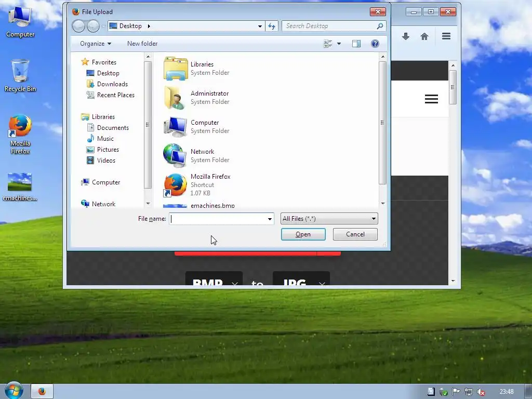The width and height of the screenshot is (532, 399).
Task: Select Mozilla Firefox shortcut icon in file list
Action: click(175, 185)
